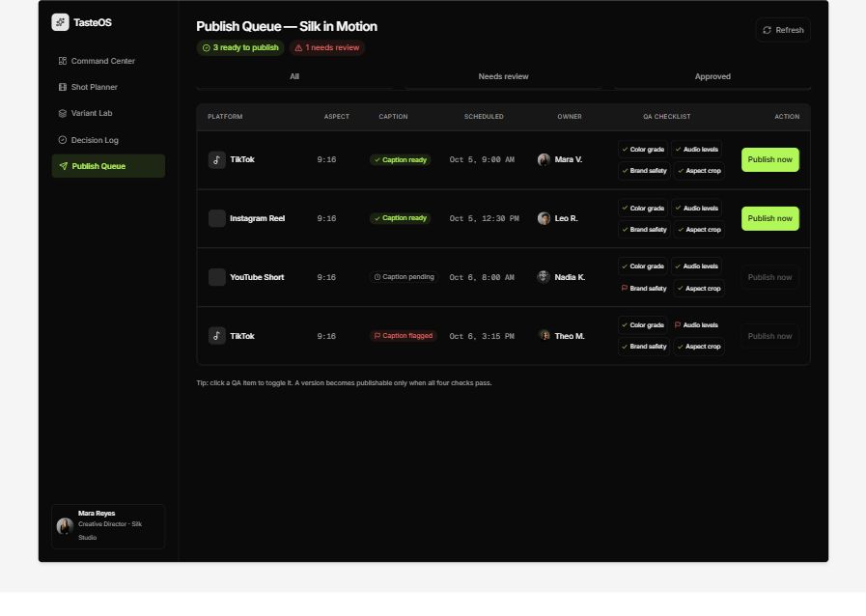Toggle Color grade check in Theo M. row
Image resolution: width=866 pixels, height=616 pixels.
tap(643, 324)
